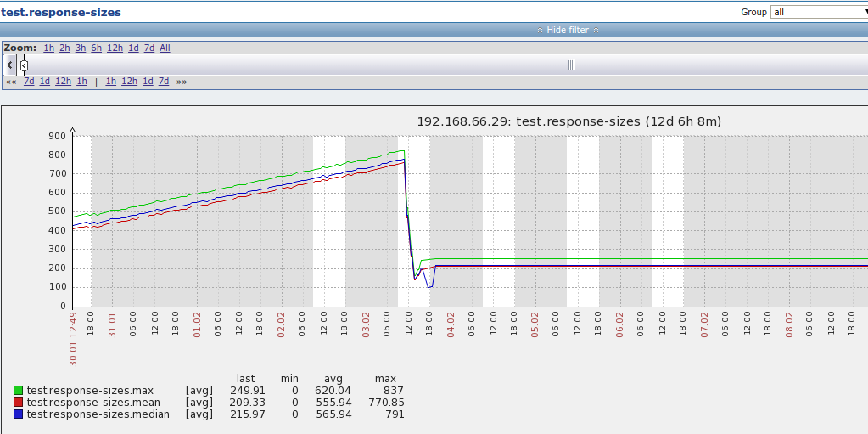Click the left arrow scroll button
The height and width of the screenshot is (434, 868).
(9, 65)
